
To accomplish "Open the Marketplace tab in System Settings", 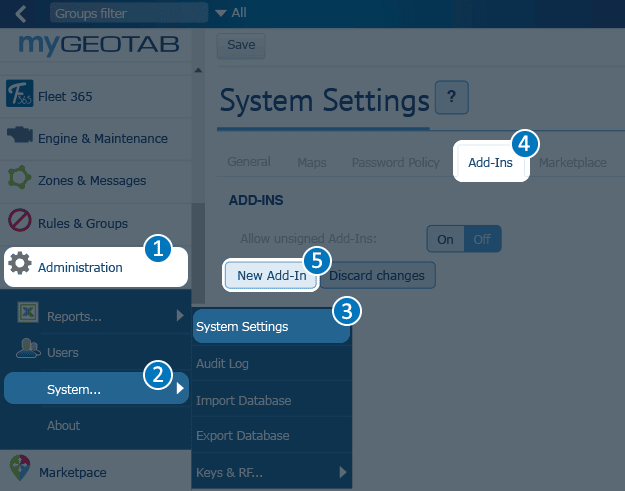I will (573, 162).
